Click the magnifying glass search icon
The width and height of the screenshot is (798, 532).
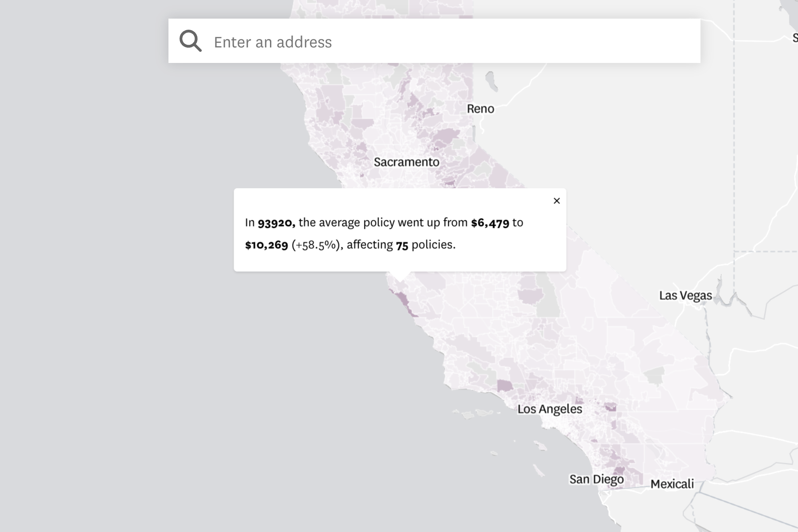click(x=191, y=41)
